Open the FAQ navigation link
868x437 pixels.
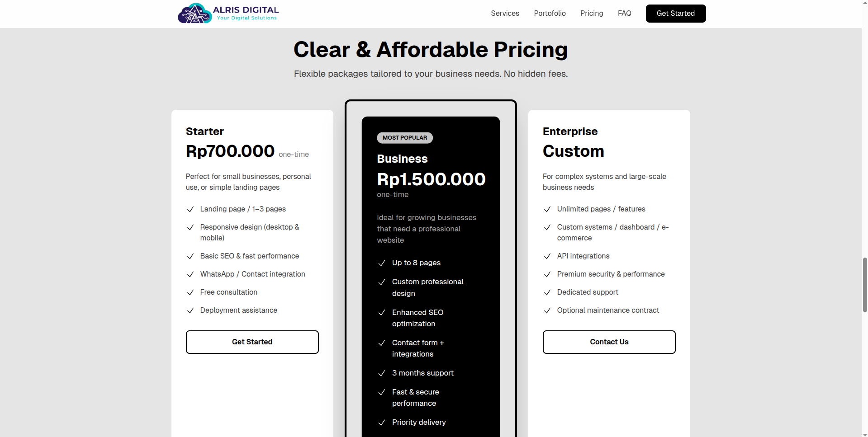tap(624, 14)
